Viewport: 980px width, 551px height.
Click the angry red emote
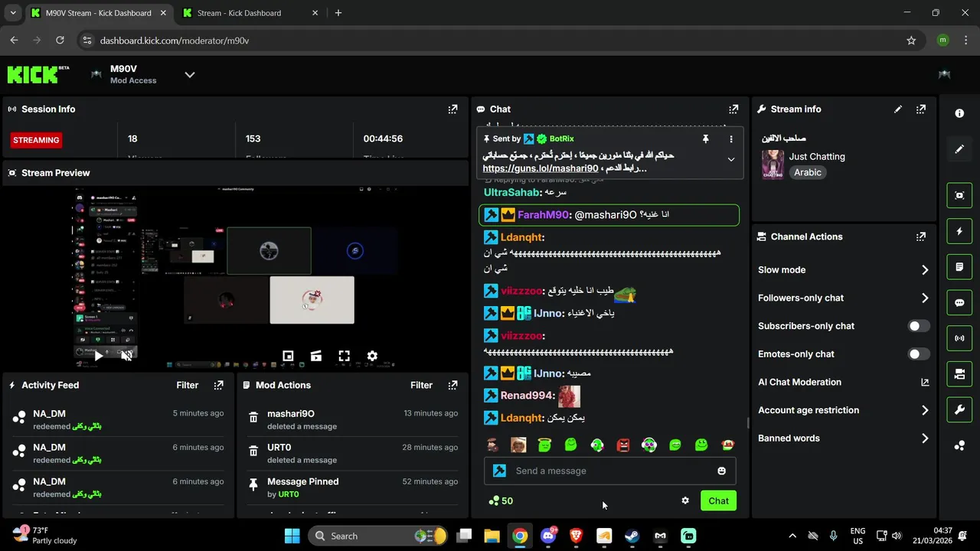coord(622,445)
